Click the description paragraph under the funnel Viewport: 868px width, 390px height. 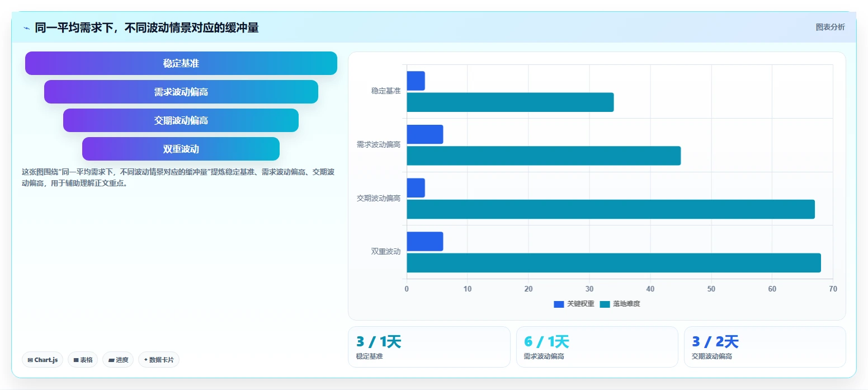(x=178, y=177)
